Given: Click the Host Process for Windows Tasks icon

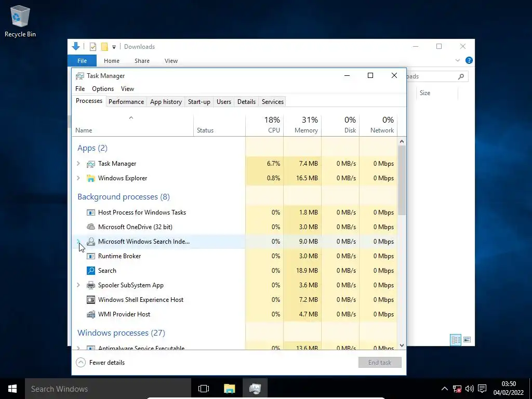Looking at the screenshot, I should click(x=90, y=212).
